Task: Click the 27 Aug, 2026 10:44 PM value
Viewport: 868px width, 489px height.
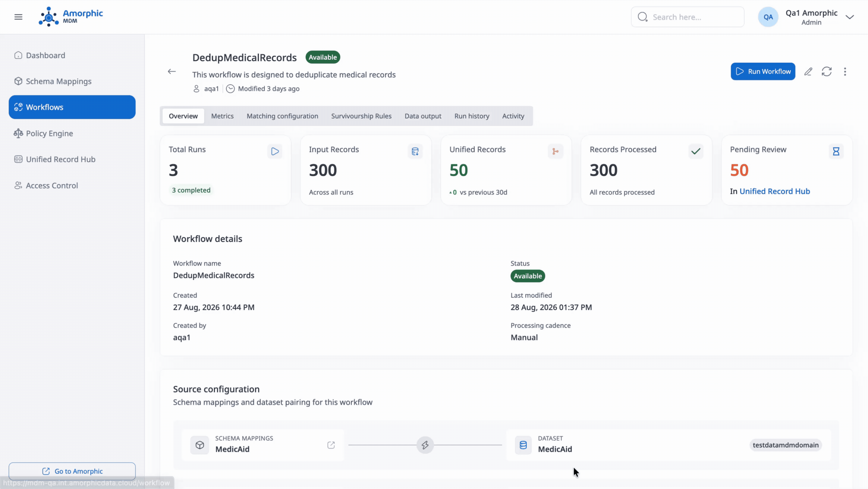Action: click(x=214, y=307)
